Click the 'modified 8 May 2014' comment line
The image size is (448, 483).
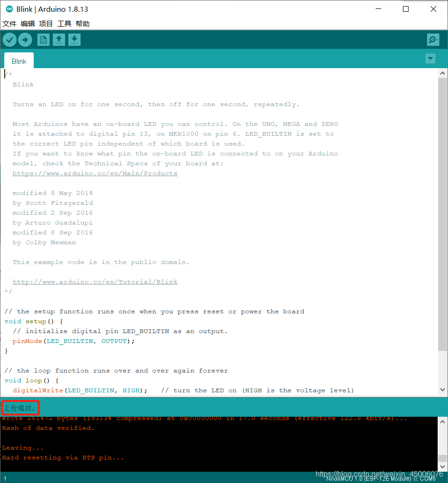pos(52,193)
